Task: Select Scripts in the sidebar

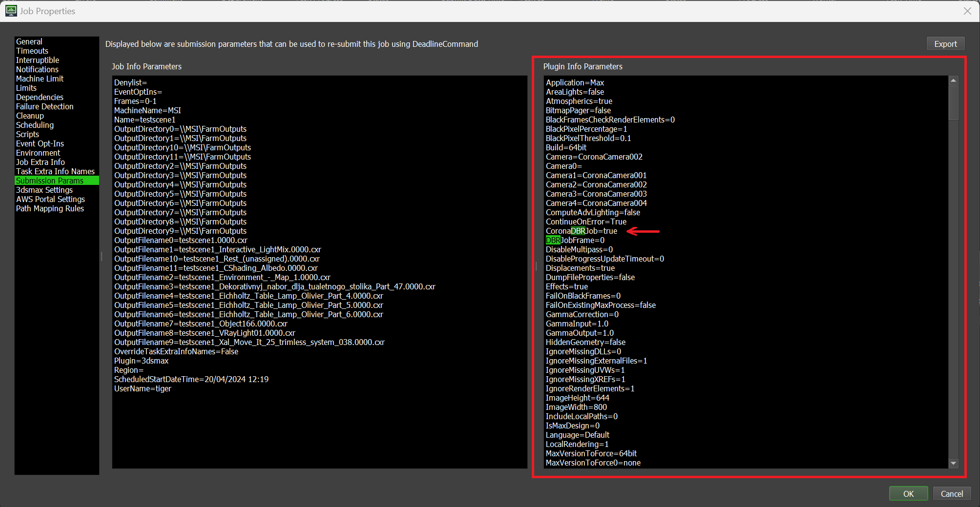Action: click(27, 134)
